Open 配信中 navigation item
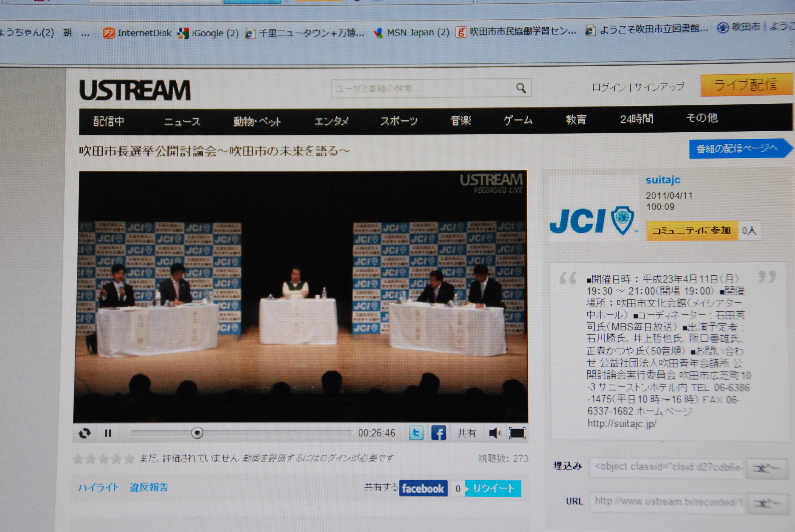795x532 pixels. [x=109, y=121]
